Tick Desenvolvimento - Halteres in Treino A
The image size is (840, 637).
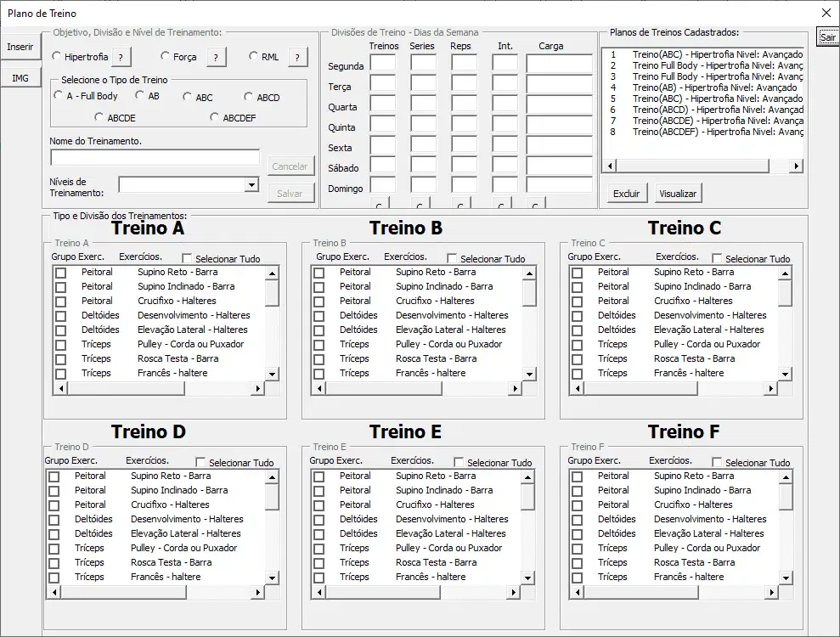(61, 316)
